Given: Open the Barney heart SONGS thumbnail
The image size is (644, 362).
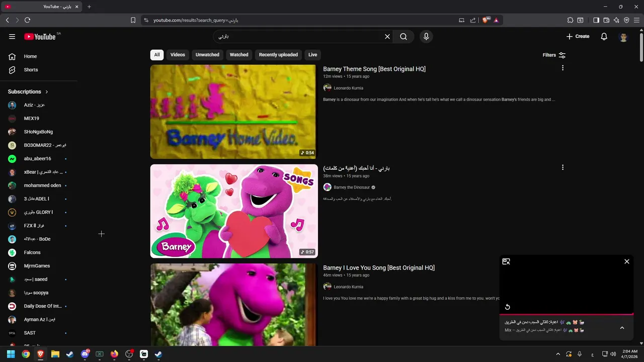Looking at the screenshot, I should click(234, 211).
